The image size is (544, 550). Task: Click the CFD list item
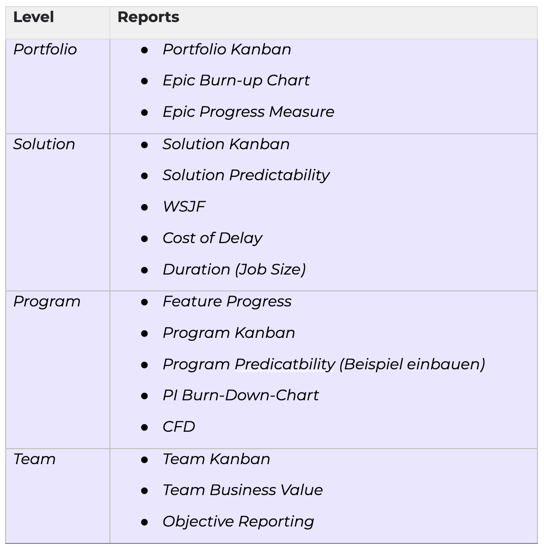(179, 427)
